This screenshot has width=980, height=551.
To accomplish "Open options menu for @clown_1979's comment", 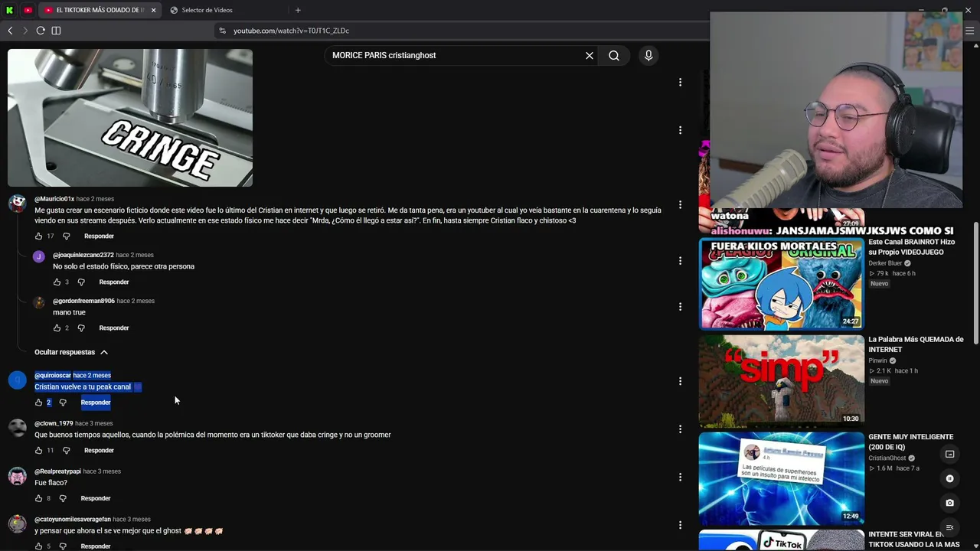I will pos(680,429).
